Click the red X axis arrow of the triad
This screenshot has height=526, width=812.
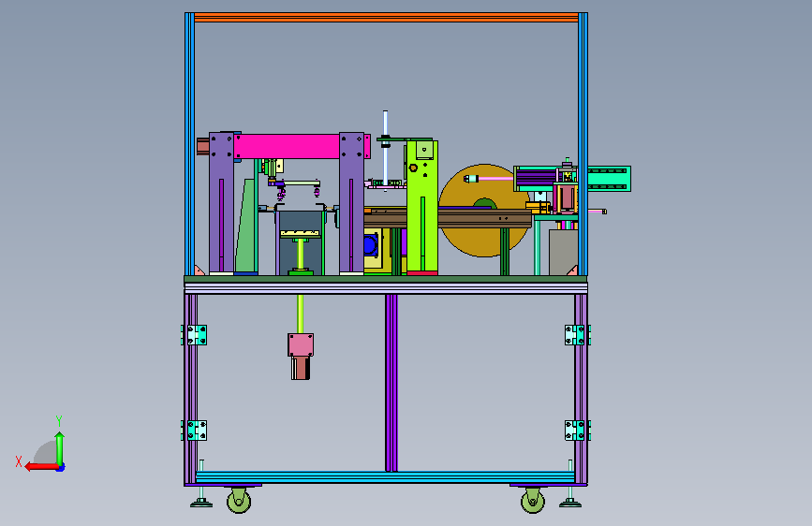tap(41, 467)
